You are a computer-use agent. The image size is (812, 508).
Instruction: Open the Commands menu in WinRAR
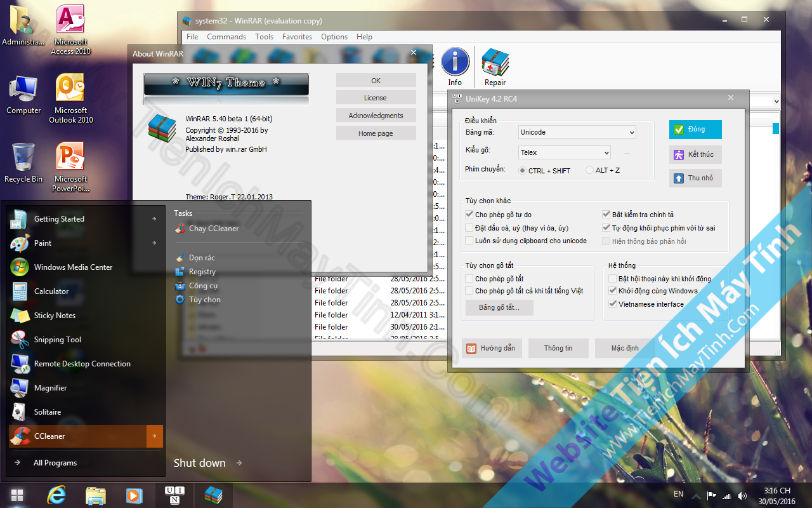[x=226, y=37]
